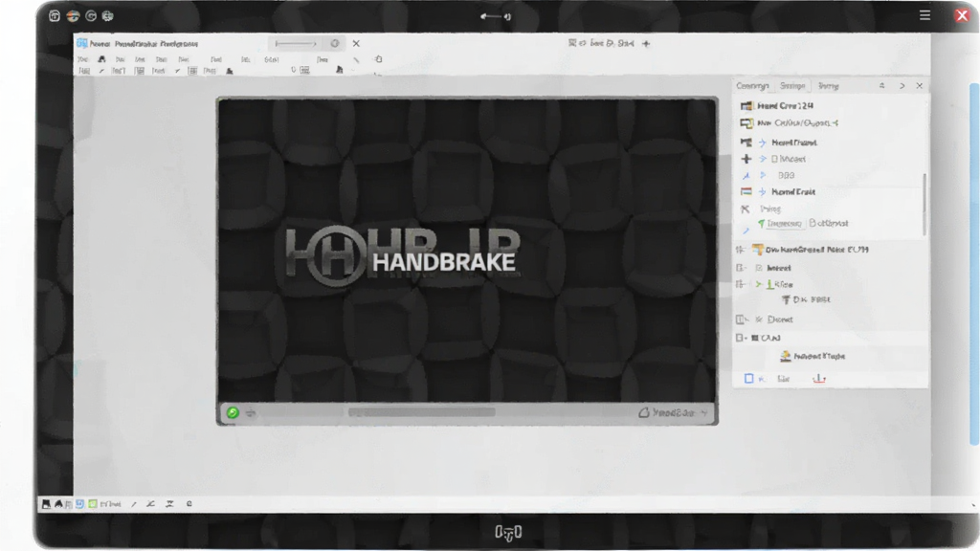
Task: Click the small icon beside the green play button
Action: [251, 413]
